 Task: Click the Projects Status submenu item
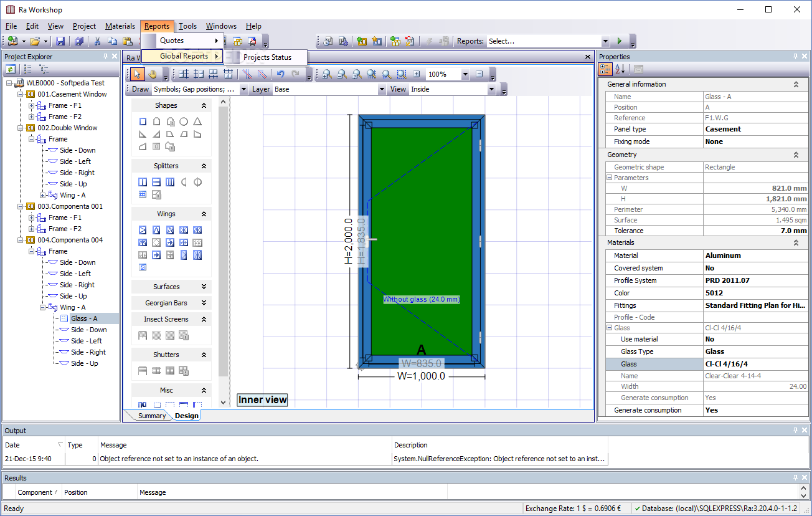tap(267, 57)
